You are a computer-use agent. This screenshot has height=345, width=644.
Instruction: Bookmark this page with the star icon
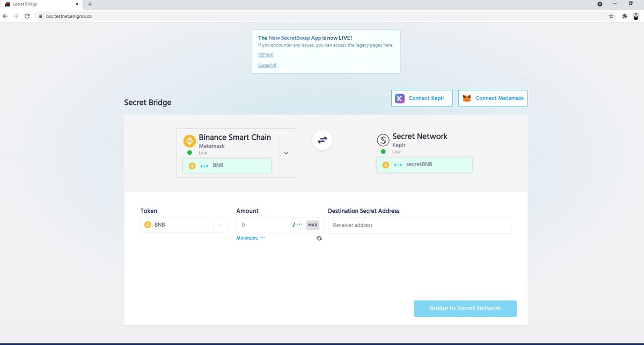click(x=611, y=16)
